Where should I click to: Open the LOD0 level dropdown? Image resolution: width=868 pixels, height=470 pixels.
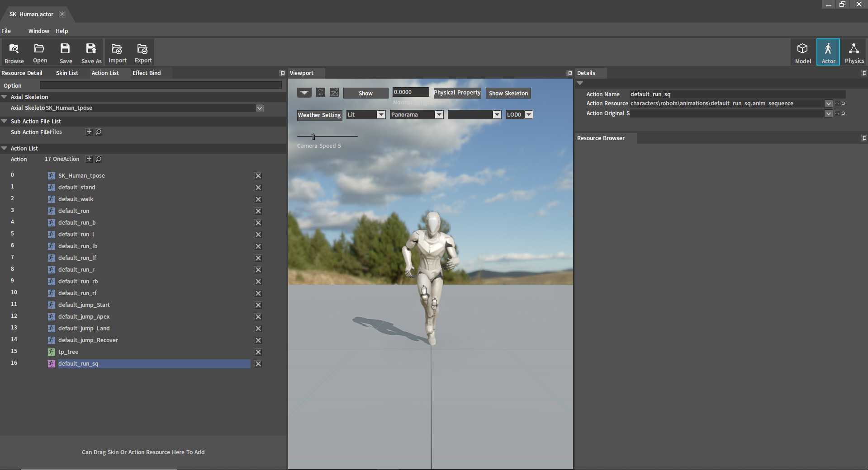[x=529, y=115]
